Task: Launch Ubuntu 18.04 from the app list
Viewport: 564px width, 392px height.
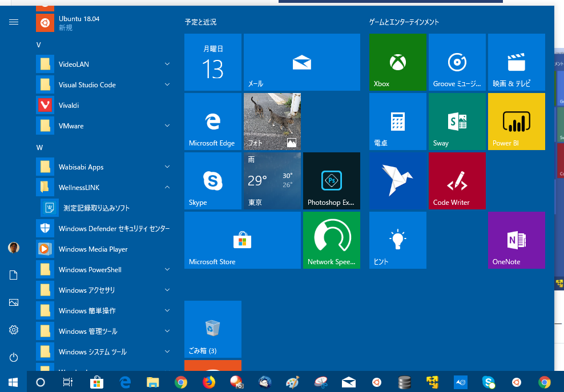Action: click(103, 23)
